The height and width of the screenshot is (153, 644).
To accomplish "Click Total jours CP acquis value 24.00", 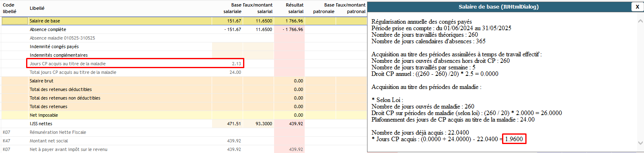I will 235,72.
